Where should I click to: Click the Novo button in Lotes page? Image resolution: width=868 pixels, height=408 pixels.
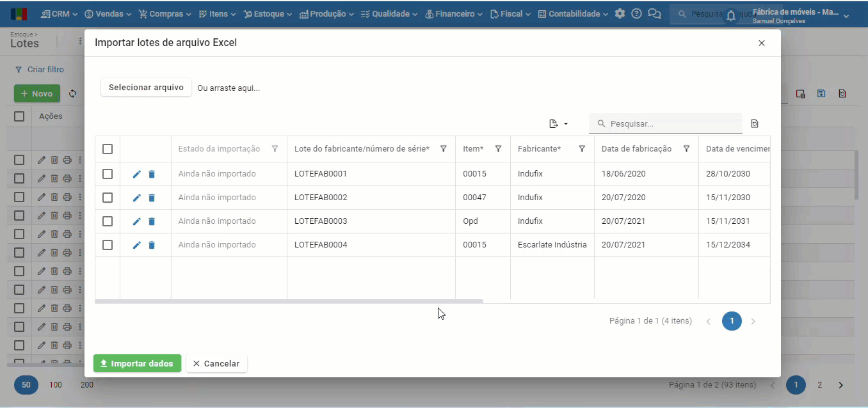tap(37, 93)
